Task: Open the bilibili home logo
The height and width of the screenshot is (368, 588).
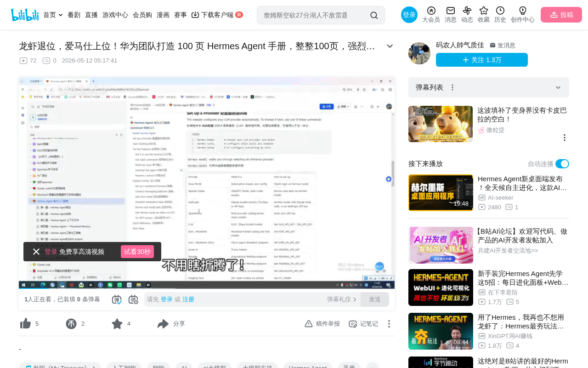Action: pos(25,15)
